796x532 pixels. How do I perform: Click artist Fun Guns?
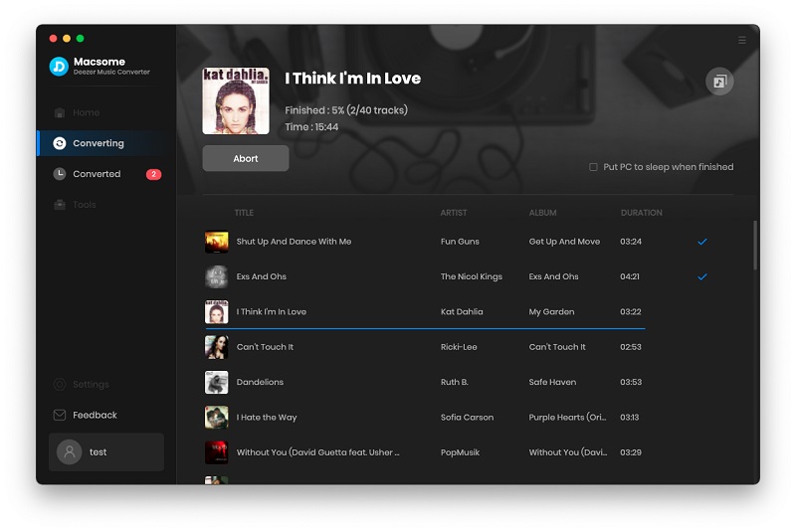(460, 242)
